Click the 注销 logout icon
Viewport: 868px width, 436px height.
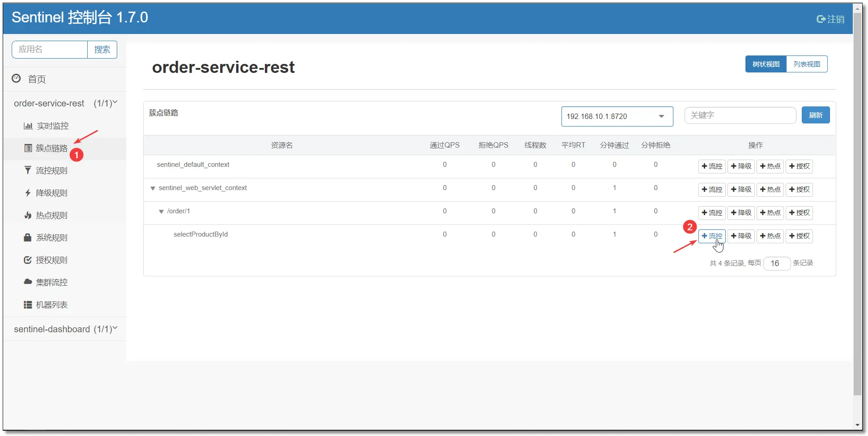click(821, 19)
